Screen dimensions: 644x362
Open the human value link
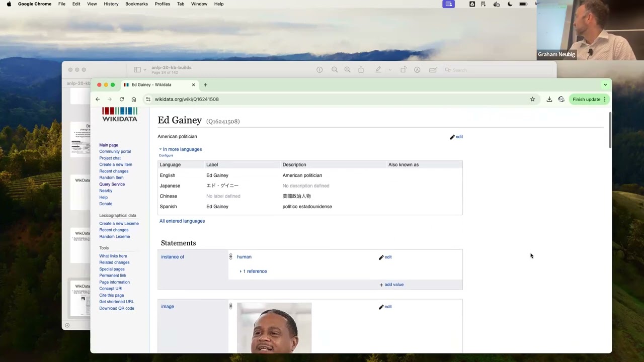[x=244, y=257]
